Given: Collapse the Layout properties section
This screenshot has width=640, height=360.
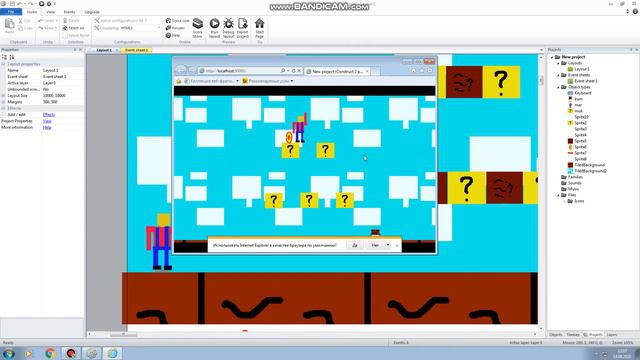Looking at the screenshot, I should [3, 64].
